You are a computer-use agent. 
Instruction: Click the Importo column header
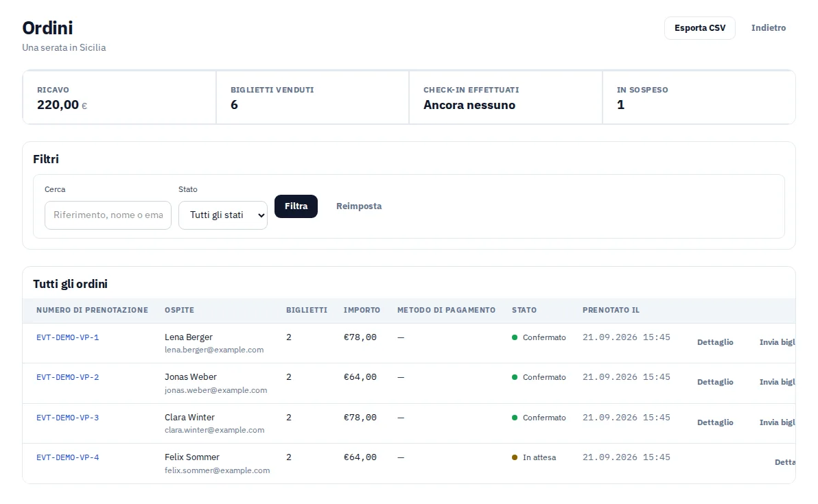tap(362, 310)
